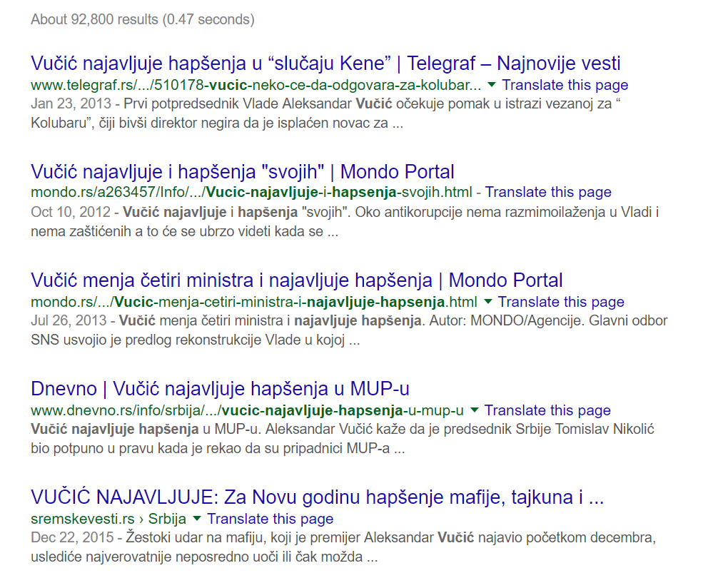Expand dropdown arrow next to dnevno.rs URL
Viewport: 708px width, 588px height.
[474, 410]
